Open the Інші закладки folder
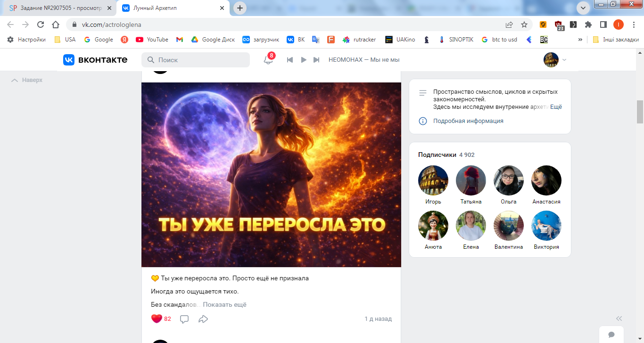Viewport: 644px width, 343px height. tap(616, 40)
